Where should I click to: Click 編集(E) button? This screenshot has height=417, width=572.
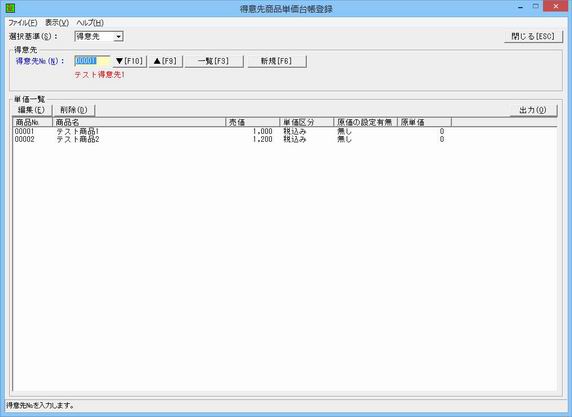tap(32, 110)
